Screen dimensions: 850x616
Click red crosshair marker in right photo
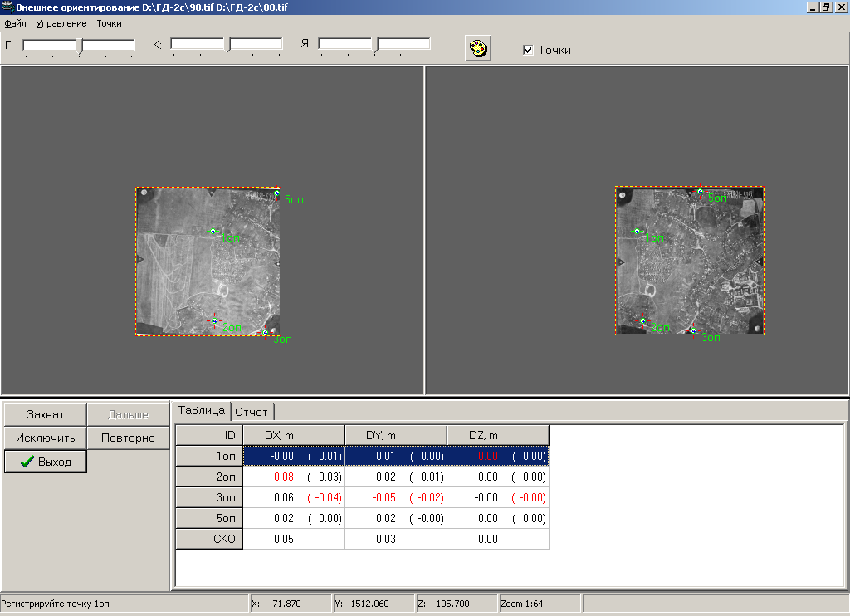point(642,320)
